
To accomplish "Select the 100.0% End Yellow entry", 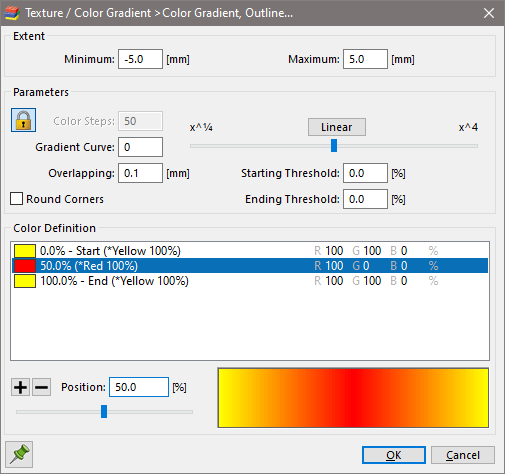I will coord(250,281).
